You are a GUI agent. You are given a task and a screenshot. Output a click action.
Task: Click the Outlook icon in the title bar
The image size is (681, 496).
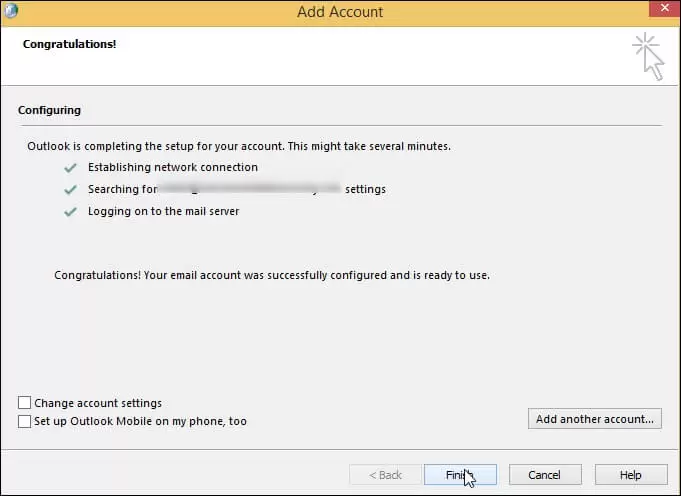tap(10, 10)
